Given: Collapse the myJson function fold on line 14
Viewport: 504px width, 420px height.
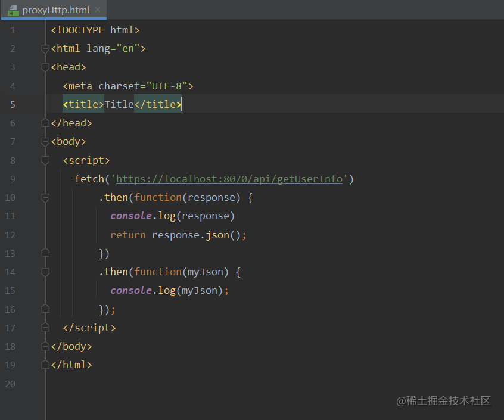Looking at the screenshot, I should click(45, 272).
